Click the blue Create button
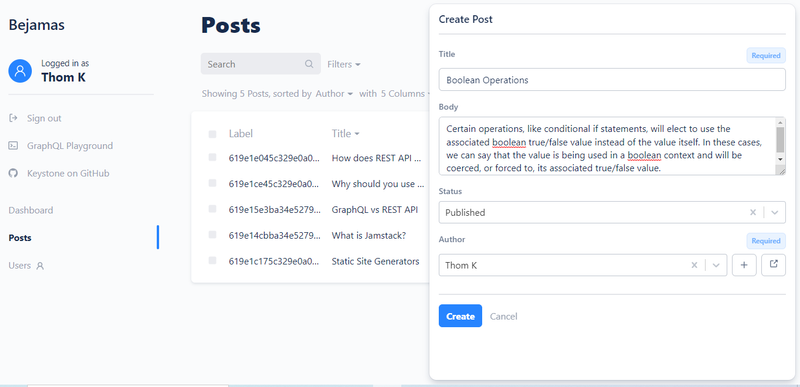The height and width of the screenshot is (387, 800). pos(460,316)
